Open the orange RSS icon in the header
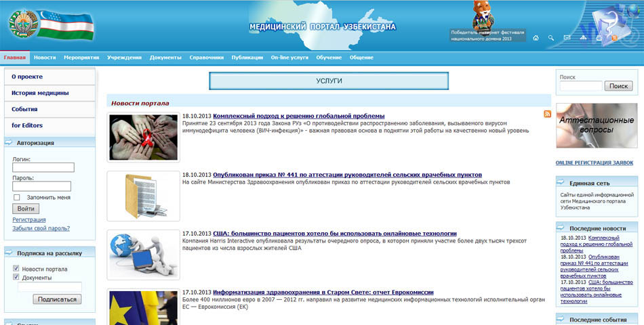The width and height of the screenshot is (644, 325). [613, 38]
